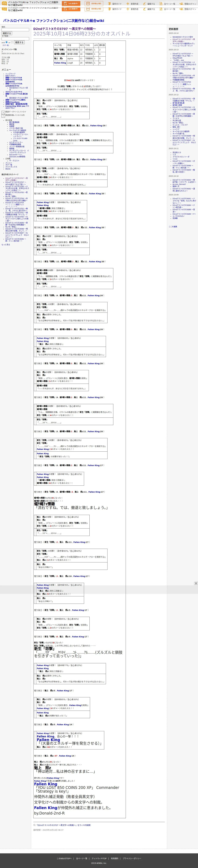This screenshot has height=868, width=198.
Task: Open Connecting With you バトルロイヤル！ link
Action: coord(17,107)
